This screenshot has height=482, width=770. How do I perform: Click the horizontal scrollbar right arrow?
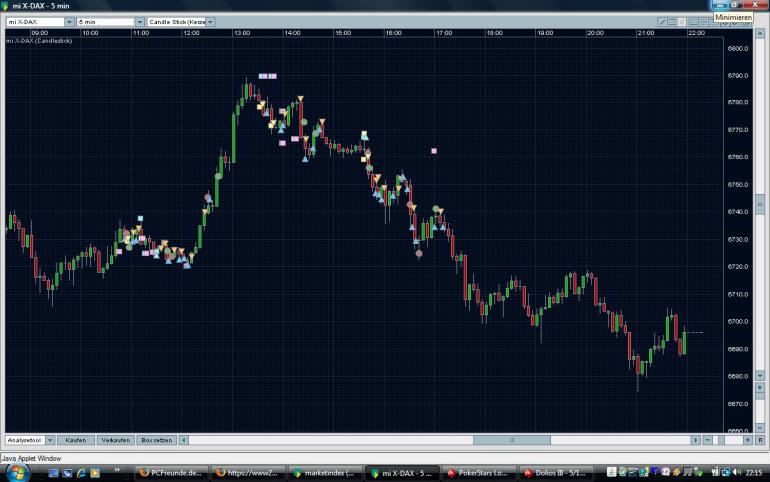coord(695,440)
